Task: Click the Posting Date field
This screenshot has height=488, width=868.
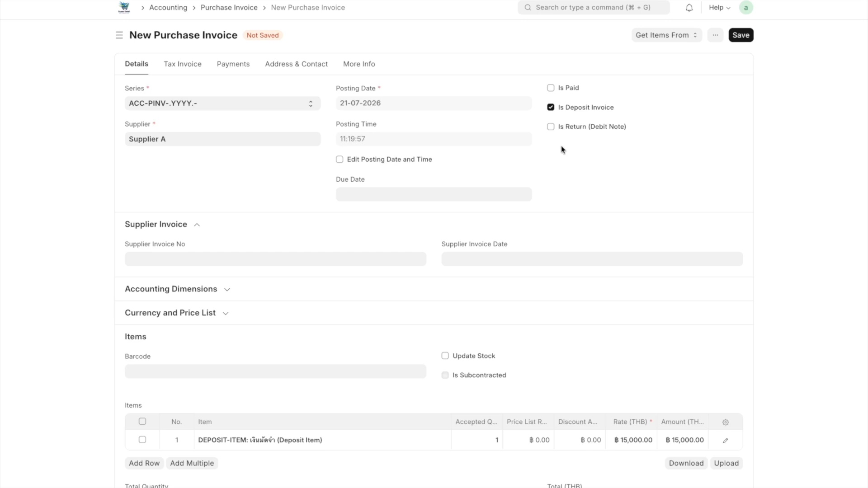Action: tap(434, 103)
